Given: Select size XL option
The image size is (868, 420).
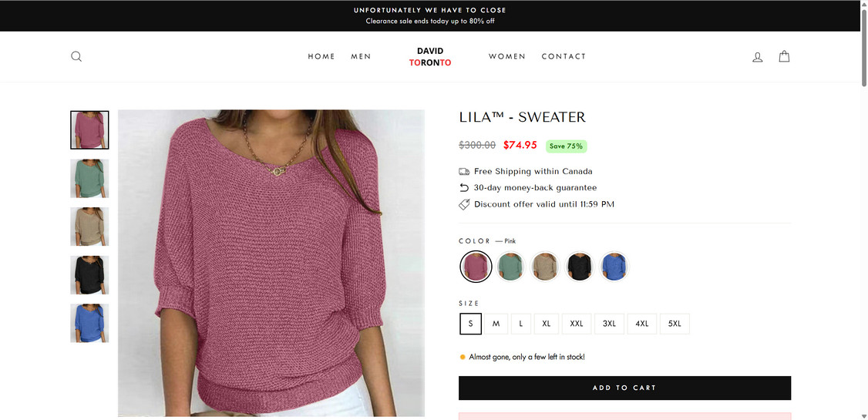Looking at the screenshot, I should (547, 324).
